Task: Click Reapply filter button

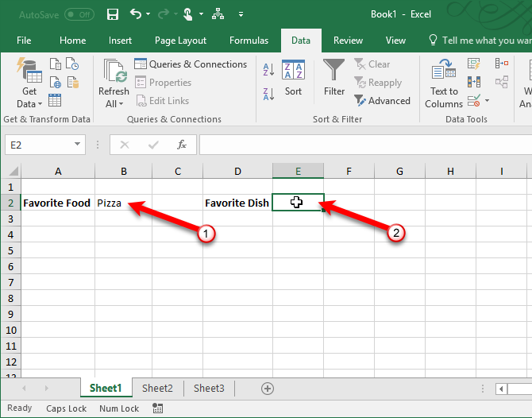Action: tap(378, 83)
